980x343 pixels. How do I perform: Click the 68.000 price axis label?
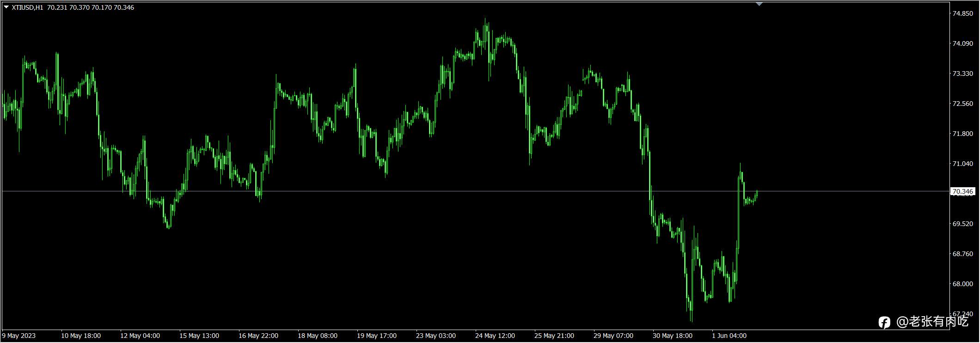pos(962,284)
